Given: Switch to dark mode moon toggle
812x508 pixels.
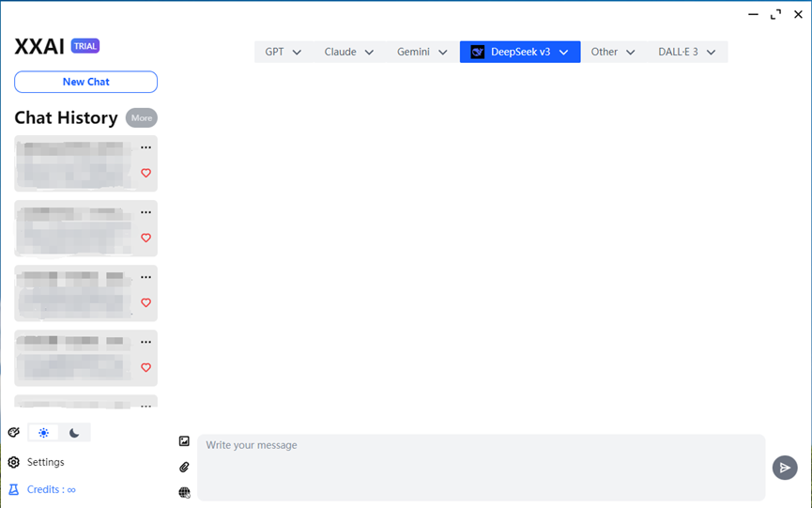Looking at the screenshot, I should pos(74,432).
